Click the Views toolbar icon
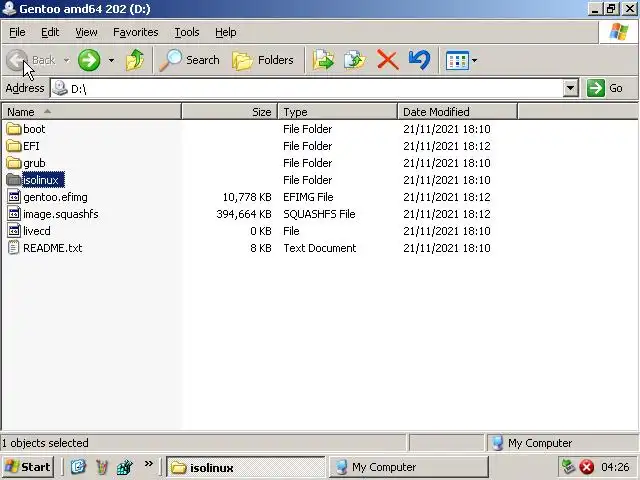Image resolution: width=640 pixels, height=480 pixels. [x=457, y=60]
